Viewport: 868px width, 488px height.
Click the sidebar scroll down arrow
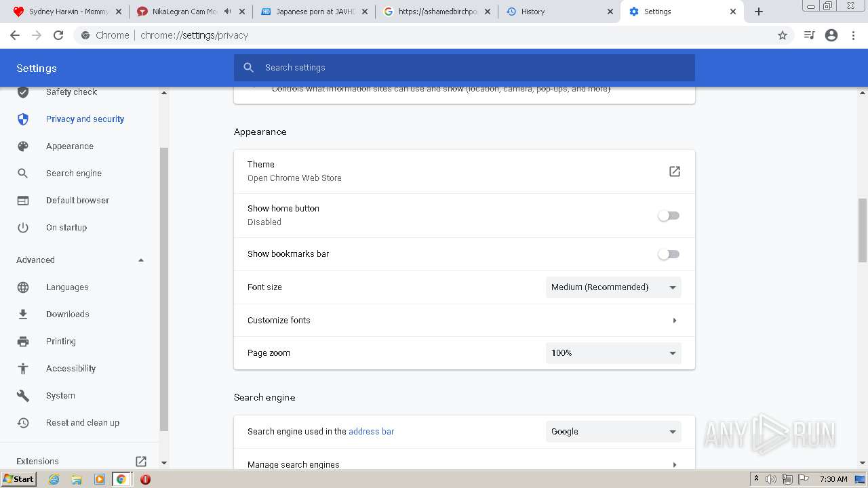tap(163, 463)
